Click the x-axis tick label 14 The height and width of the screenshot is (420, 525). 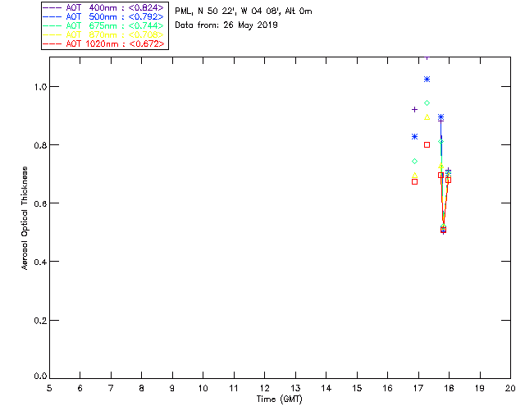pyautogui.click(x=326, y=388)
